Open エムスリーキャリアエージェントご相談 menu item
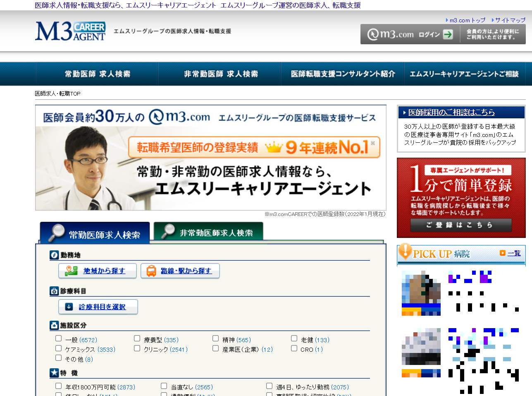532x396 pixels. pos(464,74)
